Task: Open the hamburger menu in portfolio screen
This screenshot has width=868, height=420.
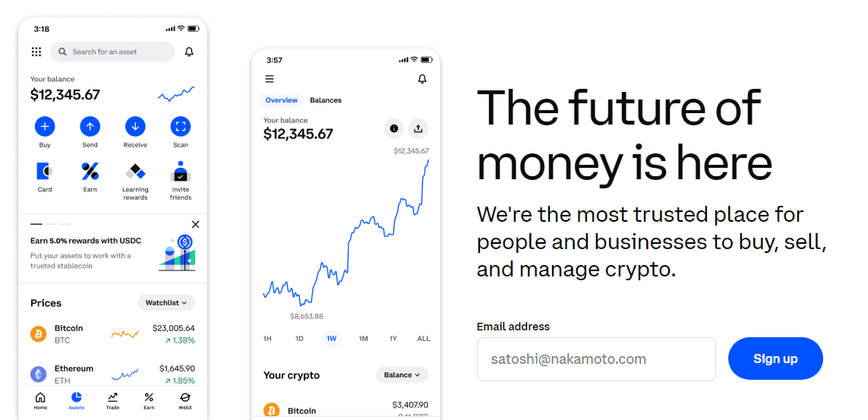Action: pos(270,79)
